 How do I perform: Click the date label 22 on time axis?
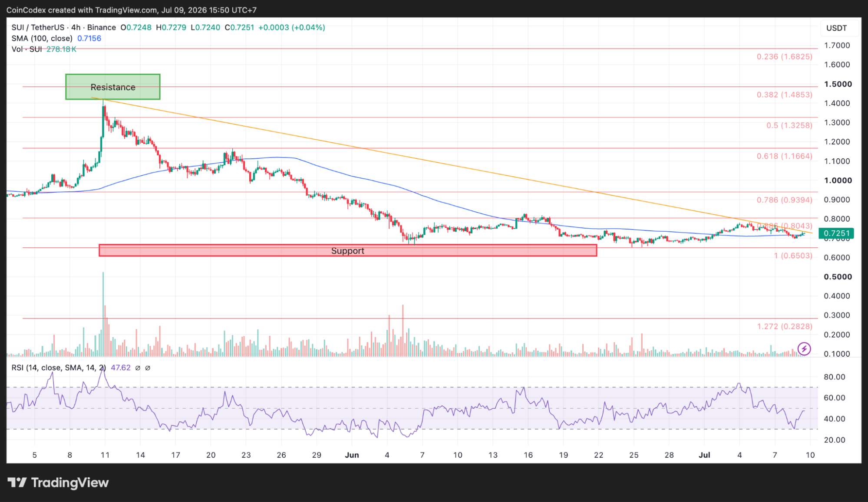(x=599, y=455)
